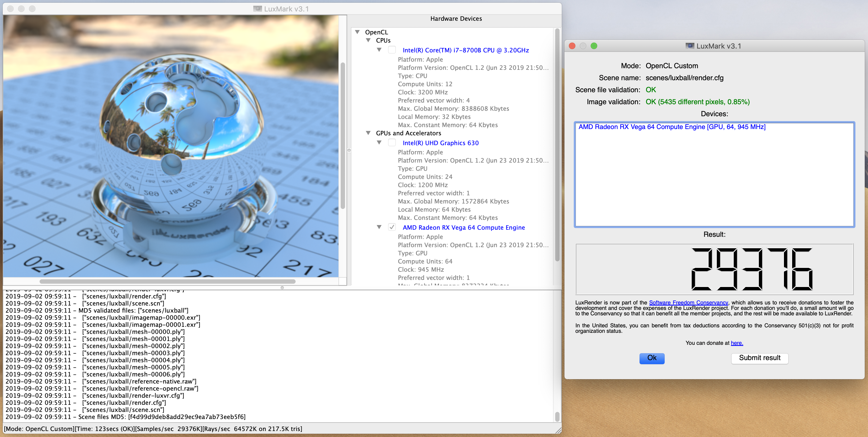Uncheck the AMD Radeon RX Vega 64 checkbox

pyautogui.click(x=392, y=227)
